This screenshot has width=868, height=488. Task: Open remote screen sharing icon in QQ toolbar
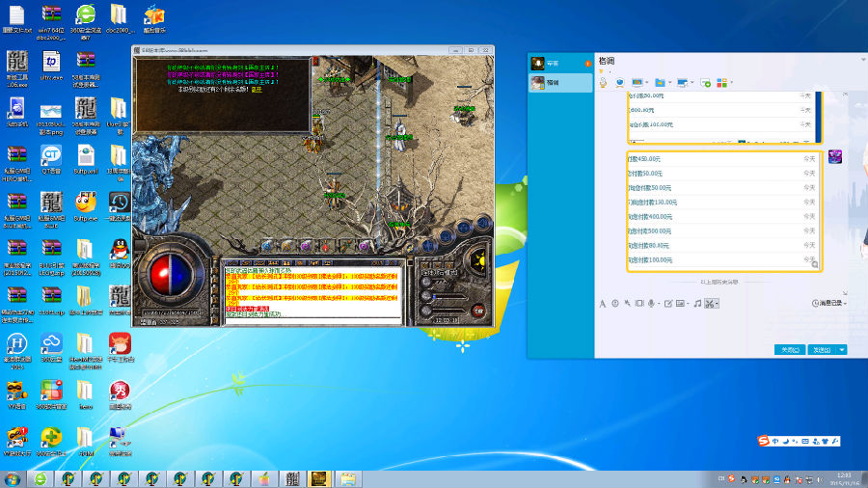[x=637, y=82]
